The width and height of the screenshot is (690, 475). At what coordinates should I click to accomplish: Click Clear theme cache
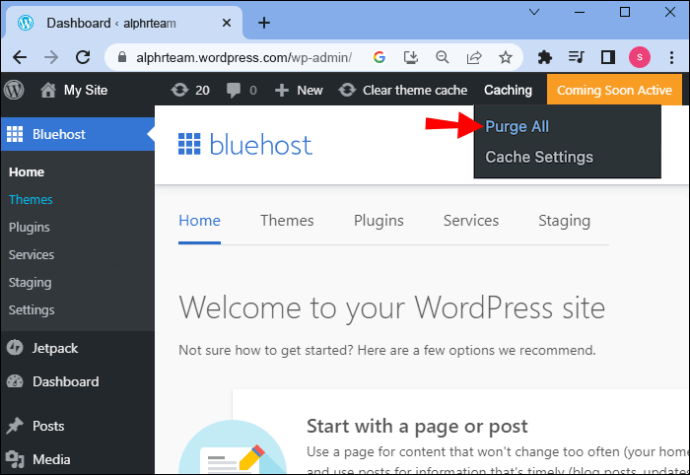pyautogui.click(x=403, y=90)
